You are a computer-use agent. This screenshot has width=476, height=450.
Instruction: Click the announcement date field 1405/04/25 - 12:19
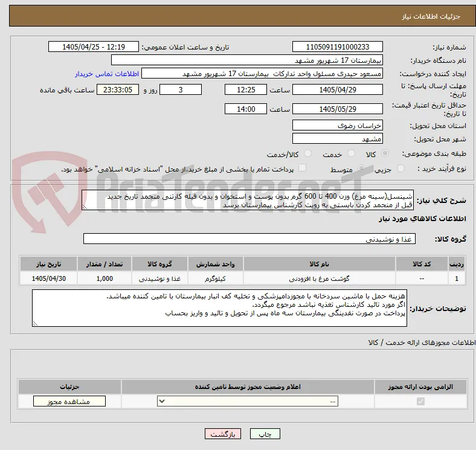94,47
